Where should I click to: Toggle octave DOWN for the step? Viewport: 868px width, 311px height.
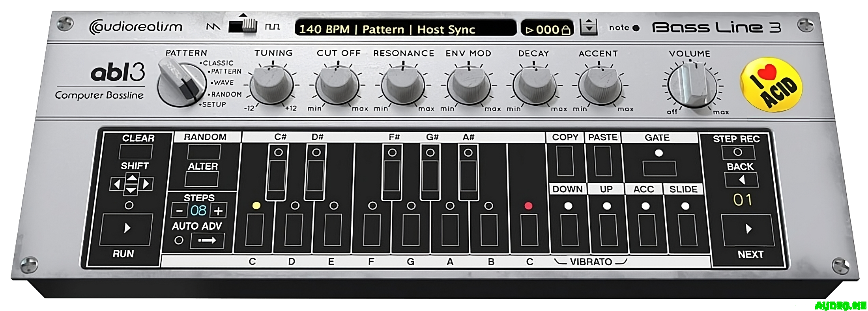[569, 230]
